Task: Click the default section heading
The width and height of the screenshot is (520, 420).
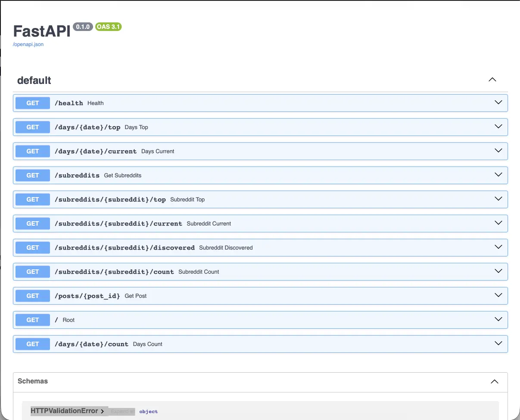Action: [34, 80]
